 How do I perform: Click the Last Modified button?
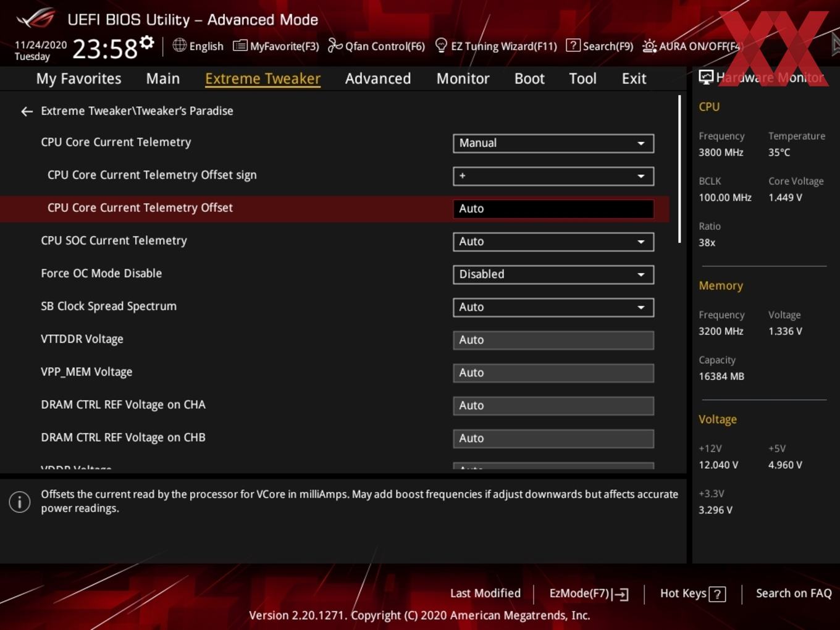[485, 593]
